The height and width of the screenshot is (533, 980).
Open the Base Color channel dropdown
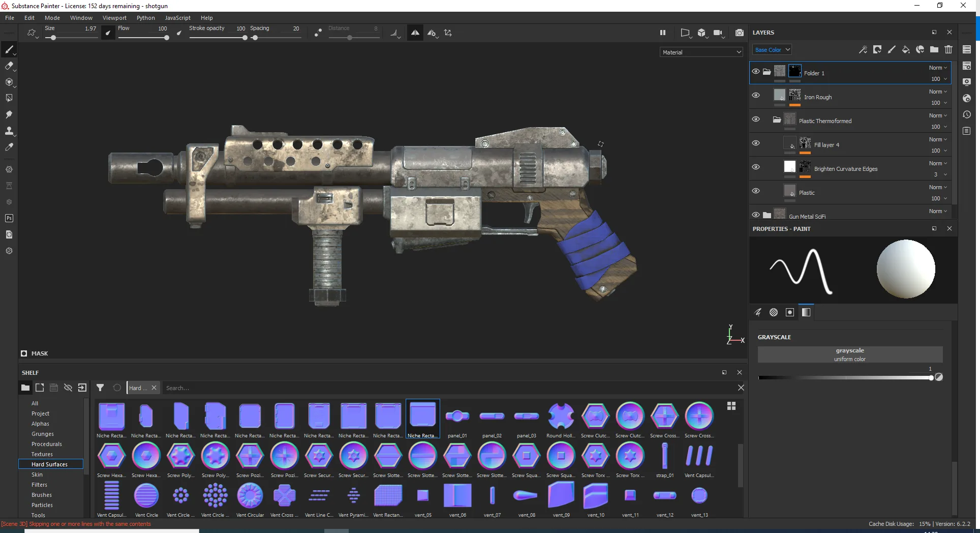point(772,49)
